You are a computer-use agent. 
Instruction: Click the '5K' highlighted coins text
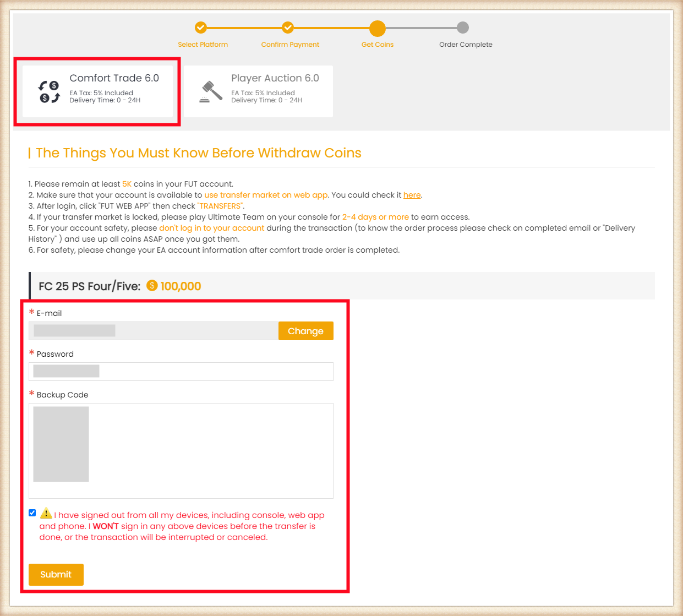pyautogui.click(x=127, y=184)
